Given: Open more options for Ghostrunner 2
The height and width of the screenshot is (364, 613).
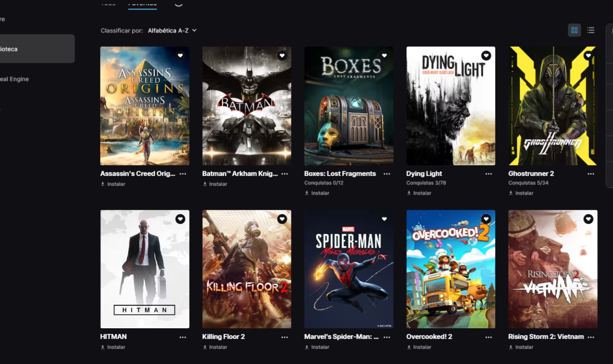Looking at the screenshot, I should coord(591,174).
